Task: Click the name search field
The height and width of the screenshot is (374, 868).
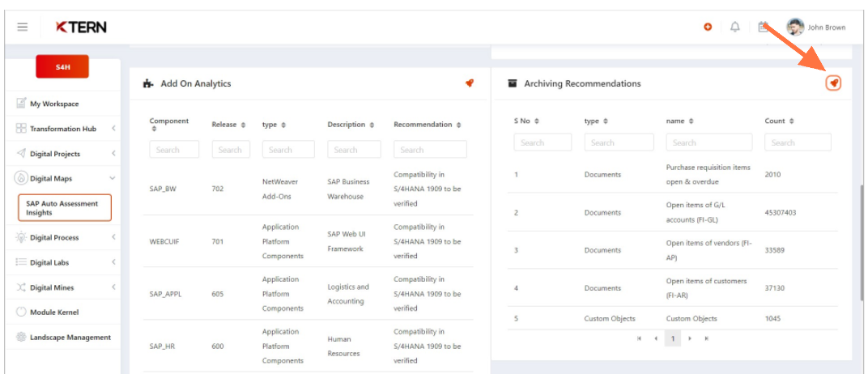Action: pos(709,142)
